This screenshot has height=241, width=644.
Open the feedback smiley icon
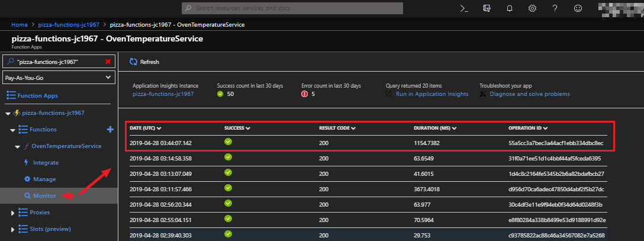click(578, 8)
